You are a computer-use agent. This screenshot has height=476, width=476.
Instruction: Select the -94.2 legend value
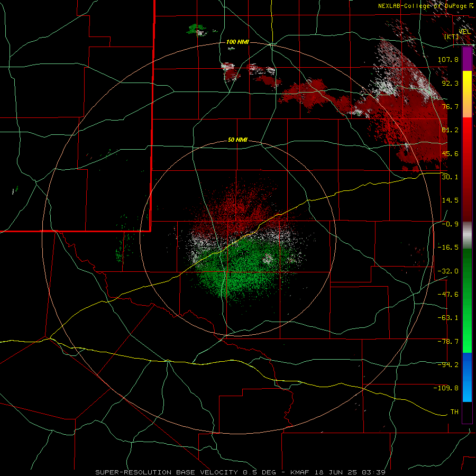click(x=448, y=364)
